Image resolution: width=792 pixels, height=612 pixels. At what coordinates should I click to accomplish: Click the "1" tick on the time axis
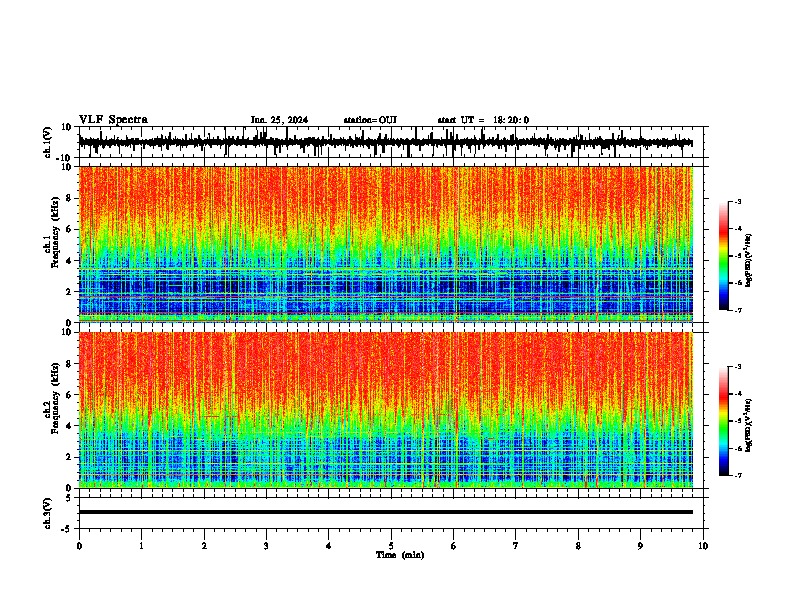click(x=141, y=546)
